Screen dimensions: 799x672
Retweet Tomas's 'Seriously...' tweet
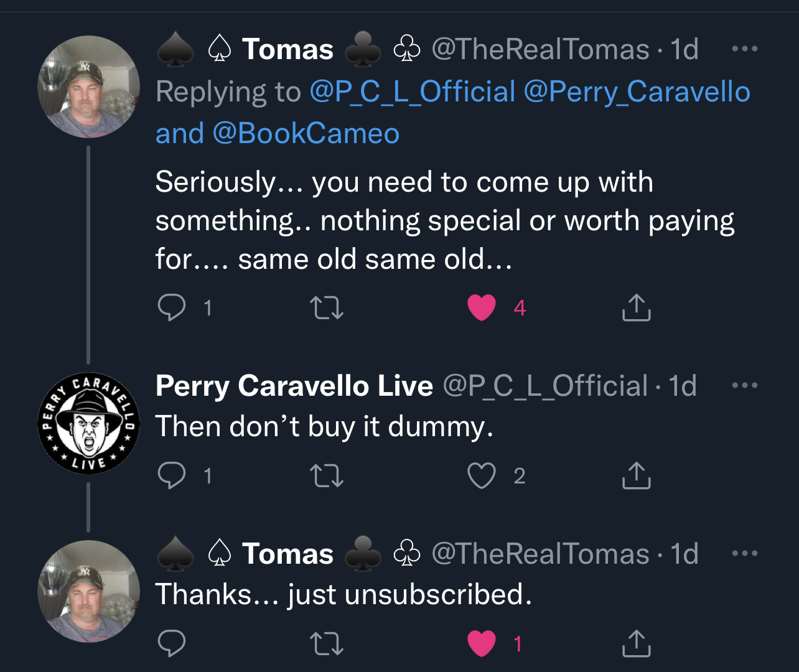327,307
